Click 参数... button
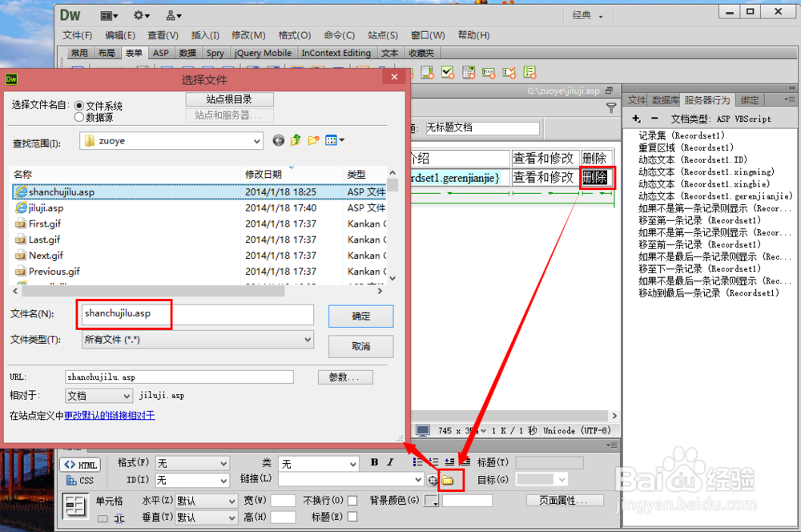This screenshot has width=801, height=532. pos(344,377)
